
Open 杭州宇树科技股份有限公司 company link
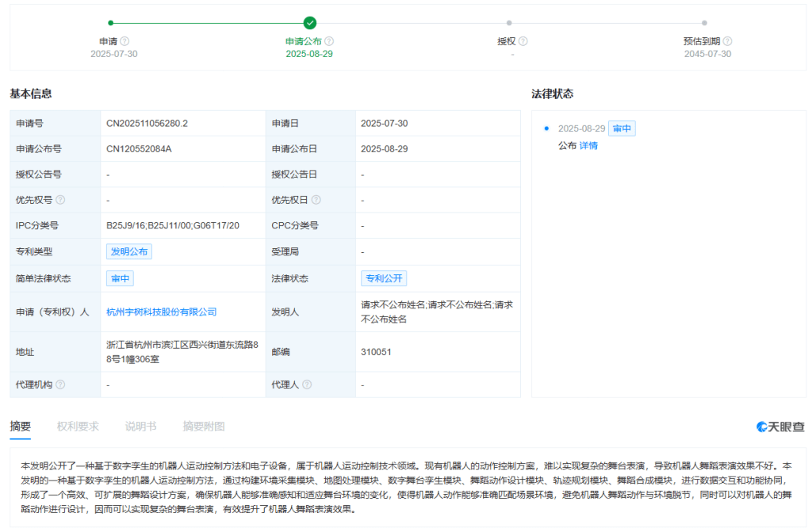point(162,312)
